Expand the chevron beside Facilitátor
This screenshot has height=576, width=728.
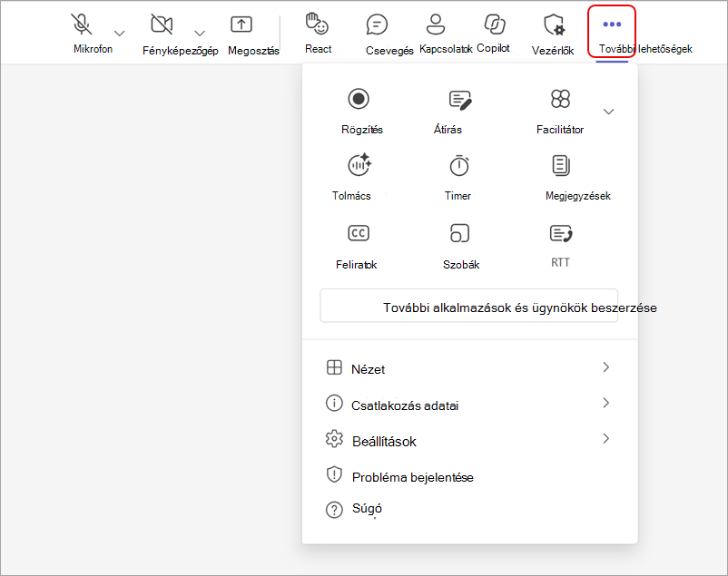point(608,112)
